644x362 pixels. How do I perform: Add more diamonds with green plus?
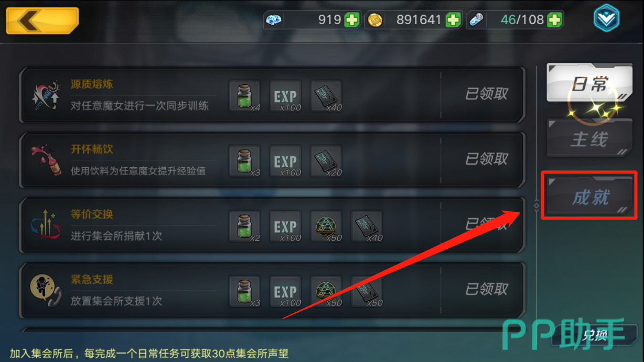click(352, 20)
